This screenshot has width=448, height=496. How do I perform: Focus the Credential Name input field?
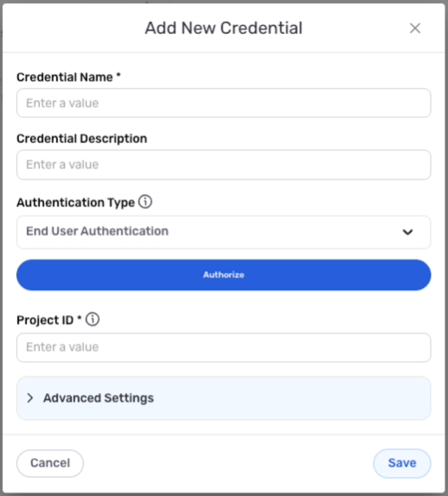(223, 103)
